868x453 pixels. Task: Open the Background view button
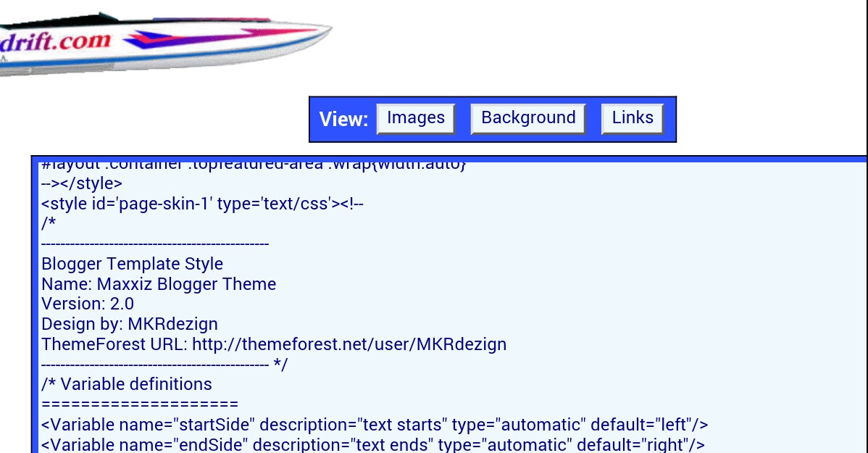coord(528,119)
